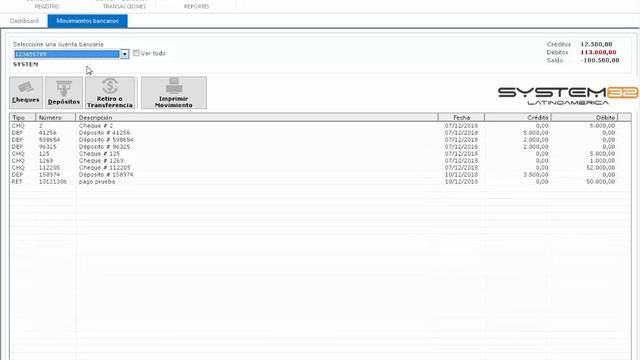Select the row 'Depósito # 41256'
The image size is (640, 360).
(x=320, y=133)
